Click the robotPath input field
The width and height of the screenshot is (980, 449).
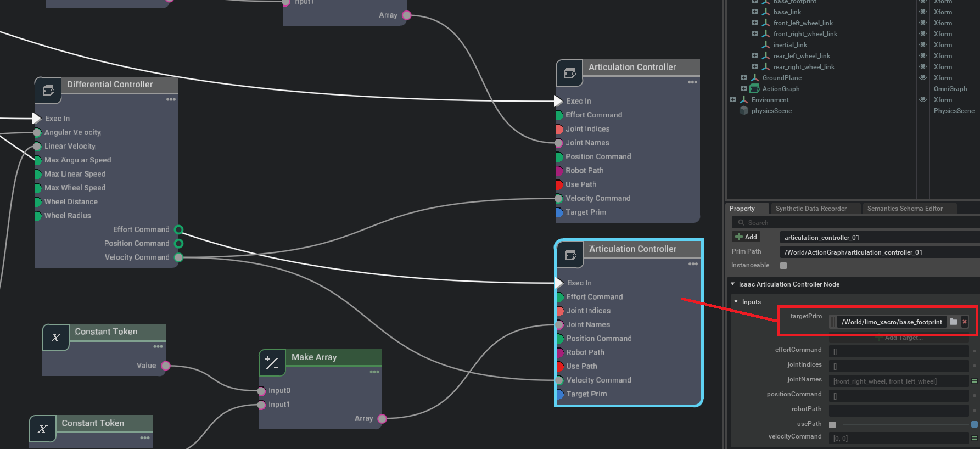point(899,411)
